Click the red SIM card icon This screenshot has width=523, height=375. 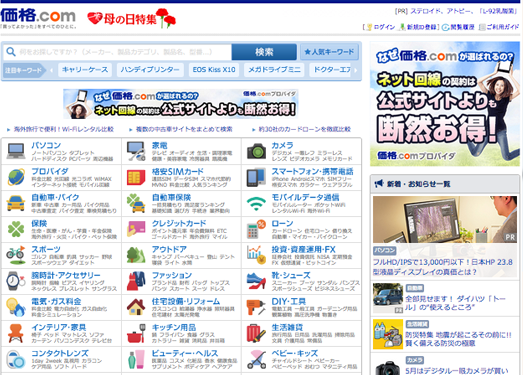pos(136,177)
